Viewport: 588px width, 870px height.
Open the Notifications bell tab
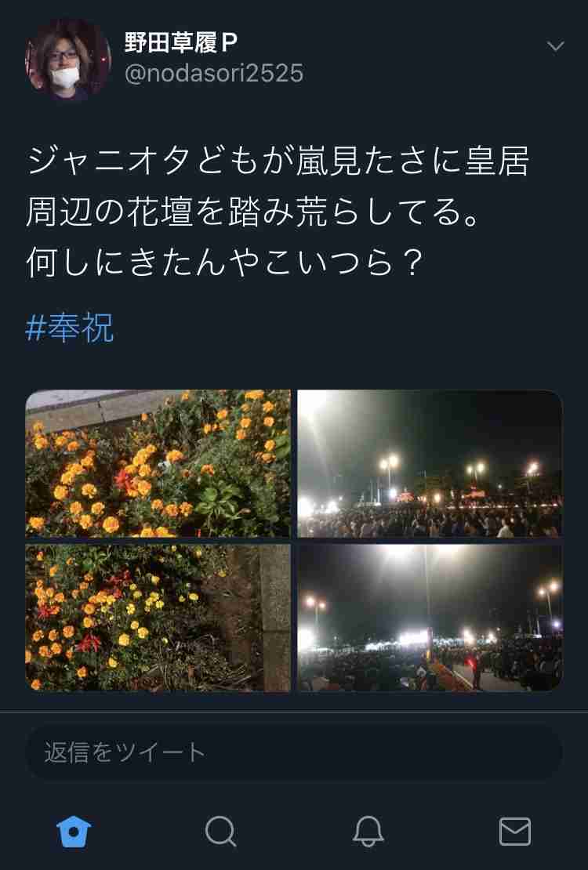[x=368, y=831]
